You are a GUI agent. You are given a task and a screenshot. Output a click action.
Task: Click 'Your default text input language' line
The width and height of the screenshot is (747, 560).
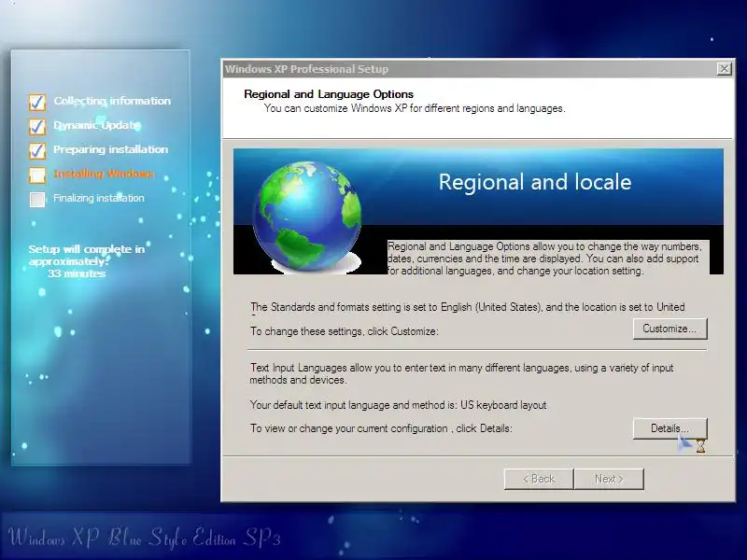pyautogui.click(x=399, y=405)
